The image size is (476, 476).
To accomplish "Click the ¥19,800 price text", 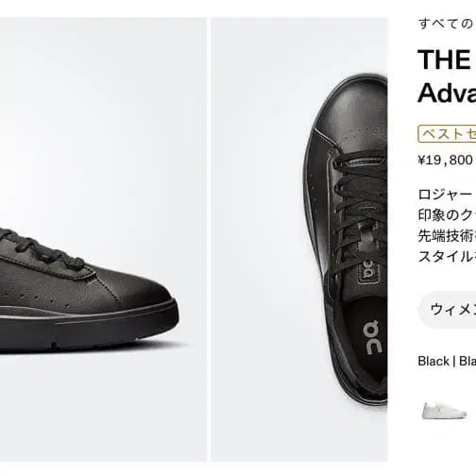I will (x=446, y=161).
